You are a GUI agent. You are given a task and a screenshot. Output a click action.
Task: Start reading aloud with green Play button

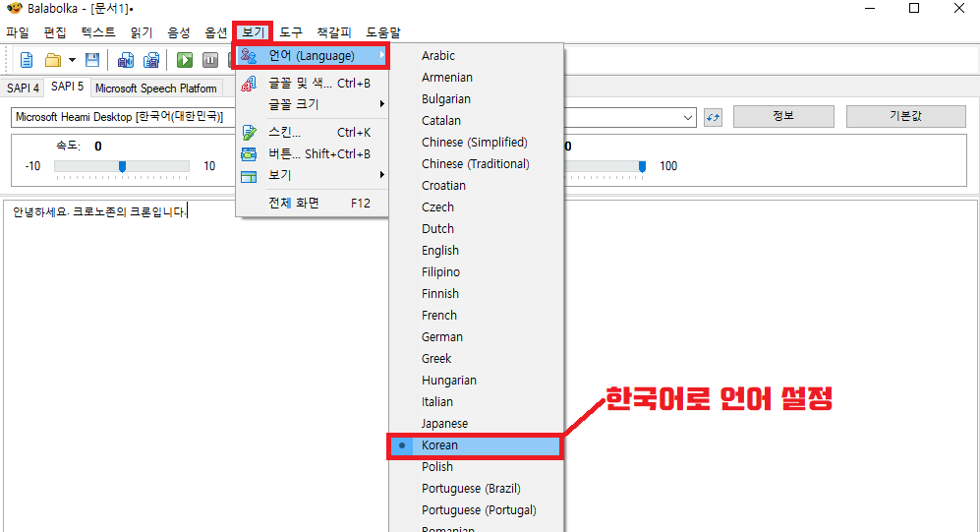coord(185,60)
